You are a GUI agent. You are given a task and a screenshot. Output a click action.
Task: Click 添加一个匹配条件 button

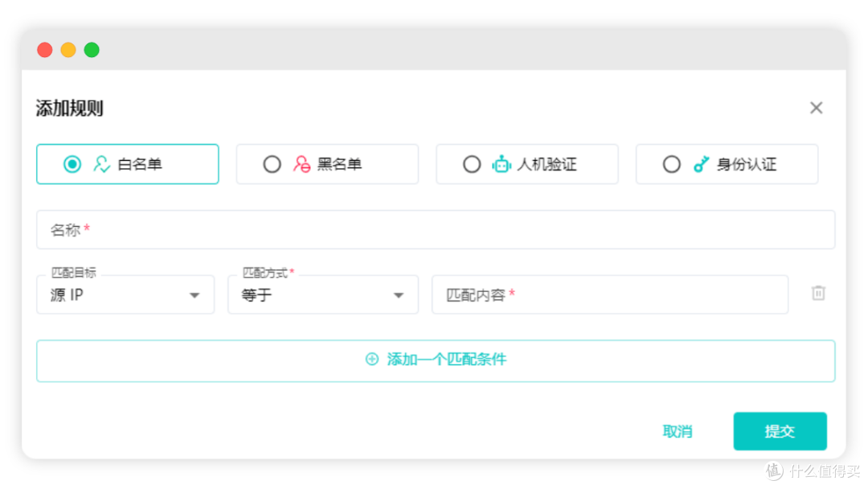[x=436, y=360]
